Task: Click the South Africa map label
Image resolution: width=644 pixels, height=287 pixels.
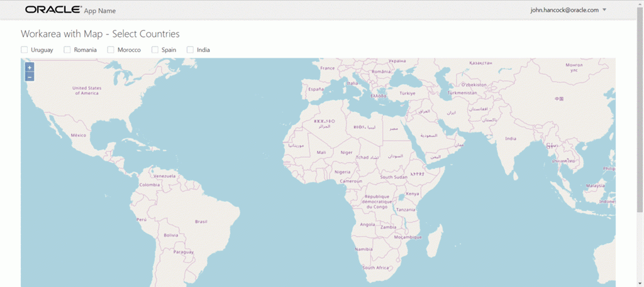Action: pyautogui.click(x=377, y=268)
